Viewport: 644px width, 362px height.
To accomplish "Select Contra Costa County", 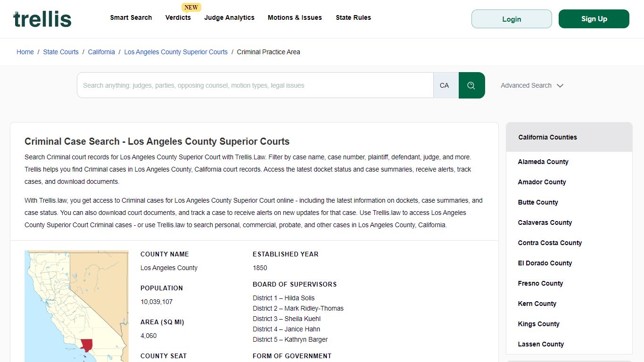I will (x=550, y=243).
